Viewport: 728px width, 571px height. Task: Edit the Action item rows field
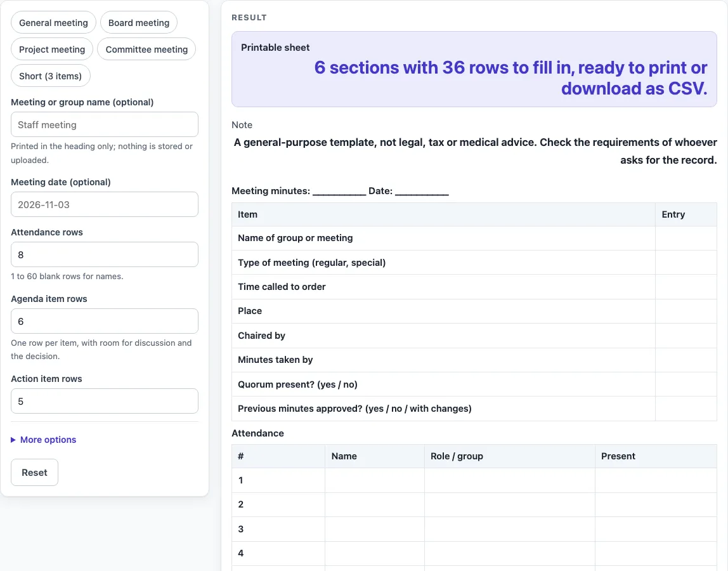[105, 401]
